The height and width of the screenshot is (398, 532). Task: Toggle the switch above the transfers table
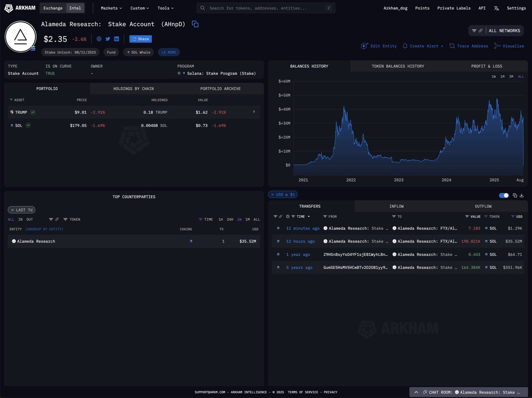(x=504, y=195)
